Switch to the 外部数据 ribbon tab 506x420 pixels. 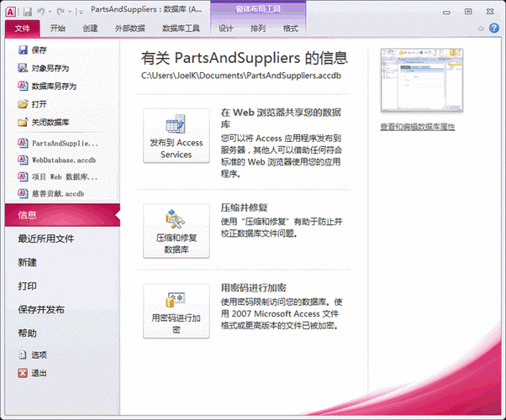pyautogui.click(x=129, y=29)
